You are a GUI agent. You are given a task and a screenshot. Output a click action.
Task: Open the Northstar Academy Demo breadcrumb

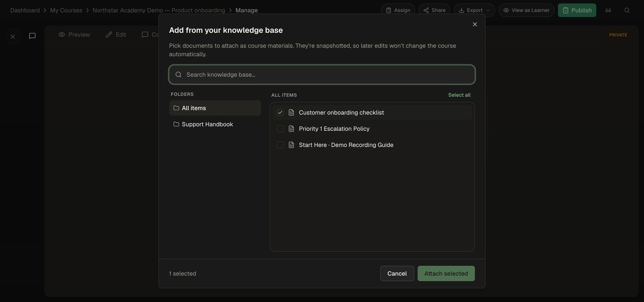pyautogui.click(x=158, y=10)
